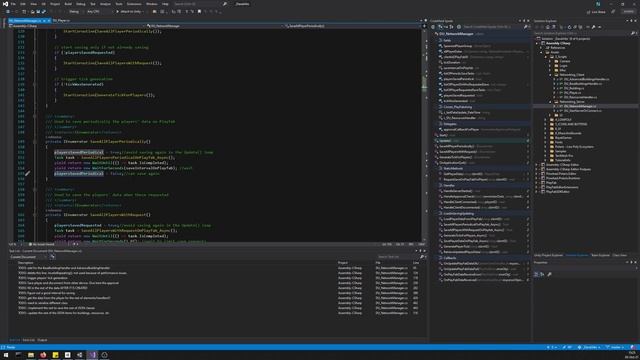The image size is (640, 360).
Task: Click the Solution Explorer Properties wrench icon
Action: (593, 27)
